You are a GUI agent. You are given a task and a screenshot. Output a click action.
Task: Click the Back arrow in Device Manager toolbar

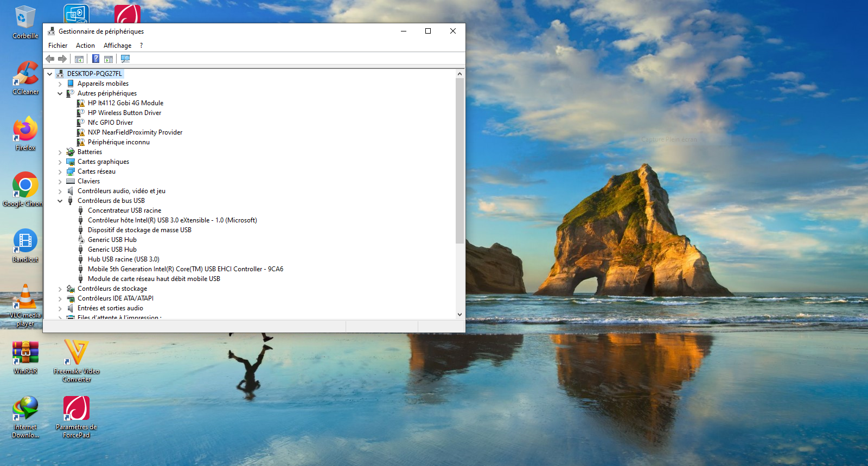[x=50, y=59]
